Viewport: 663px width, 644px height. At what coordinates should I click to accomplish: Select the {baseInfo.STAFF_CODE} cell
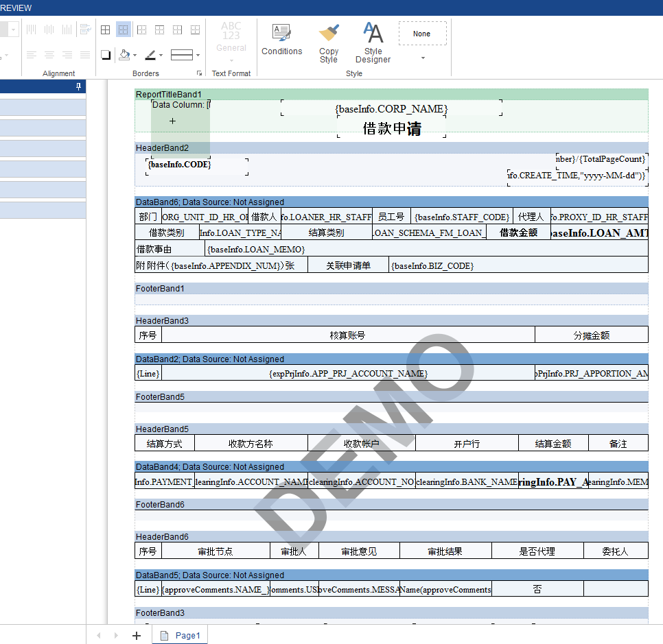462,217
